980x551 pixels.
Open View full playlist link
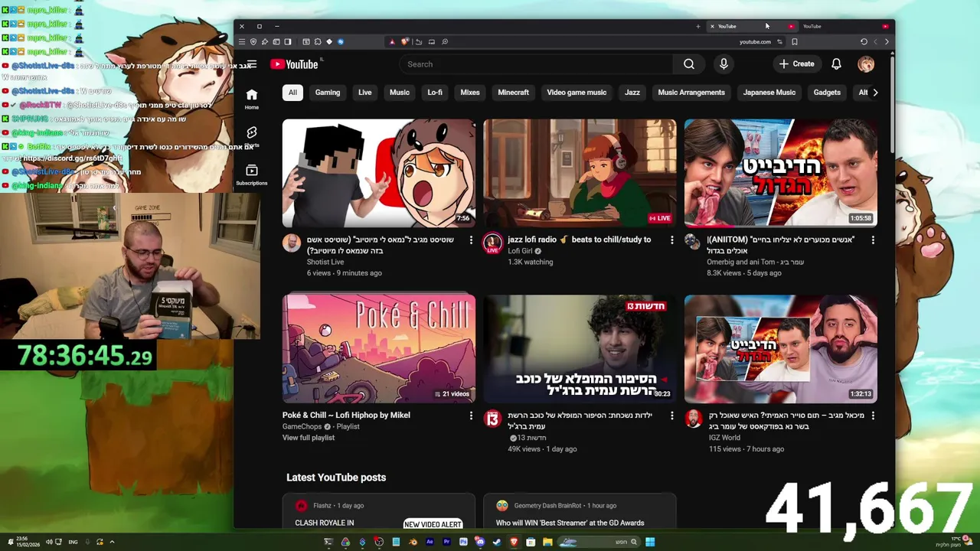(x=309, y=438)
